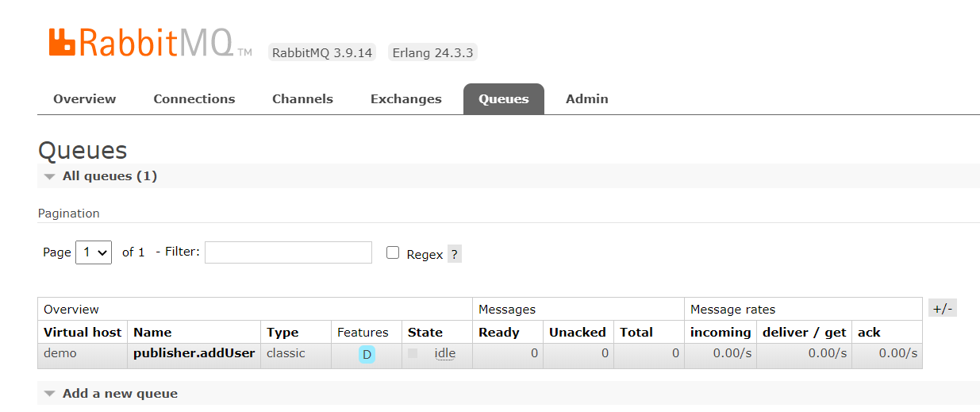Image resolution: width=980 pixels, height=412 pixels.
Task: Sort by Virtual host column header
Action: (83, 333)
